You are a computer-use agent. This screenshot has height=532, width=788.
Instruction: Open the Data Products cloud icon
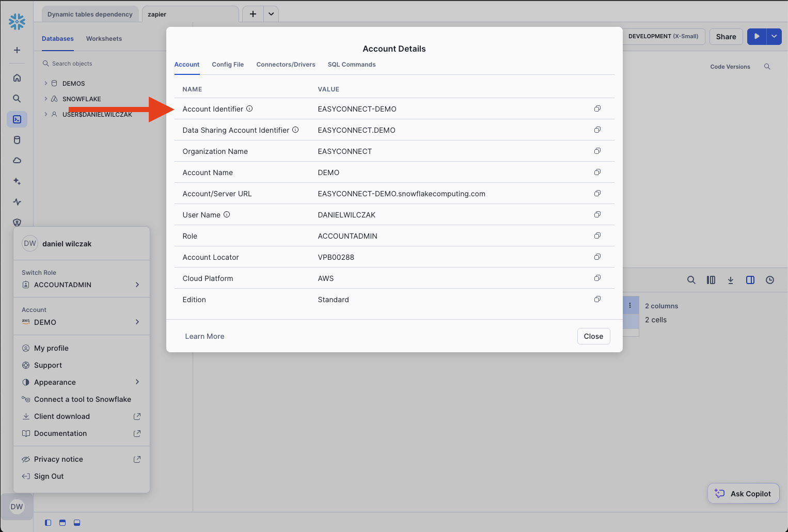click(x=17, y=161)
